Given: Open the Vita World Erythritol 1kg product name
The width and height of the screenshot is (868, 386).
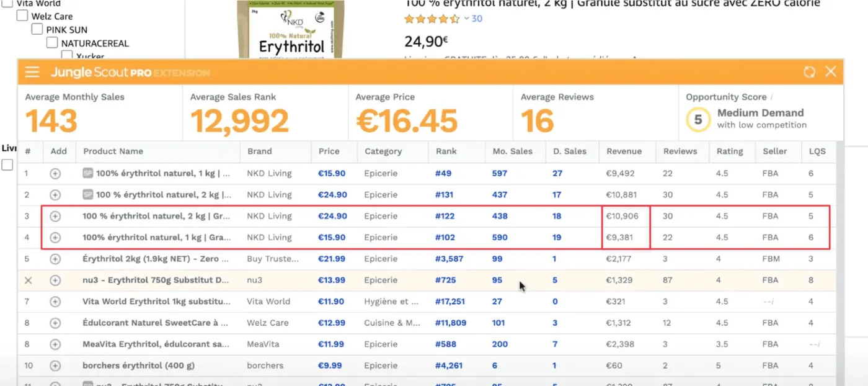Looking at the screenshot, I should coord(156,302).
